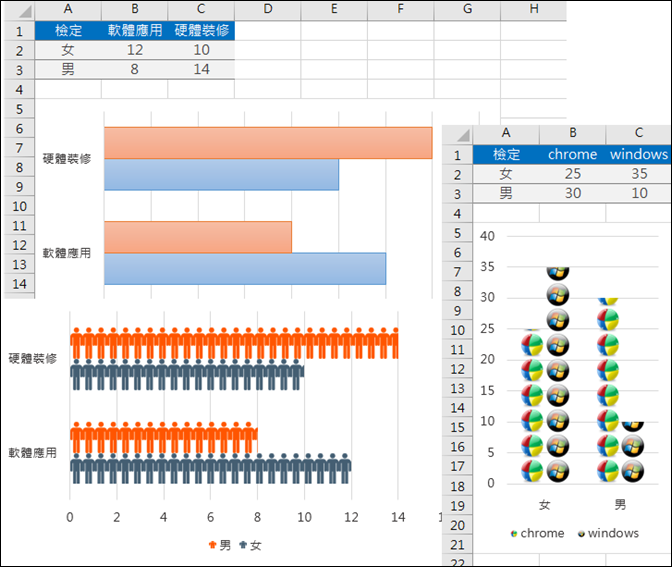Select row 19 header in right sheet
Image resolution: width=672 pixels, height=567 pixels.
pos(457,506)
